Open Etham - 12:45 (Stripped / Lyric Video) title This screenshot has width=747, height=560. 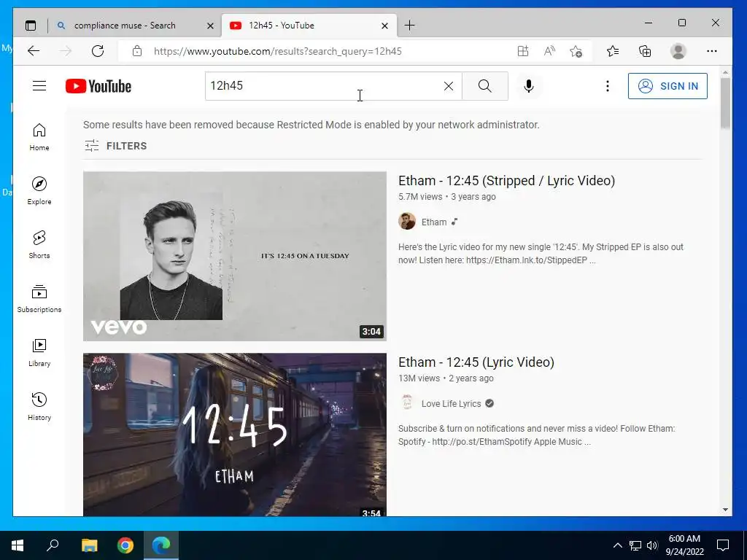pyautogui.click(x=506, y=181)
